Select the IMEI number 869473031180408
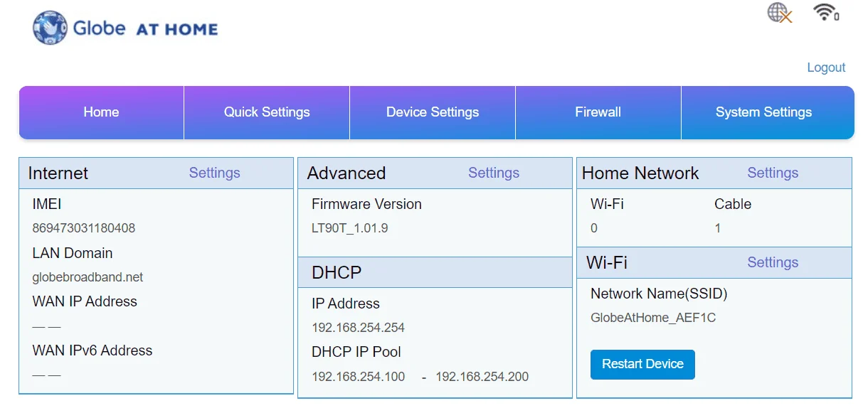The image size is (868, 413). [84, 228]
